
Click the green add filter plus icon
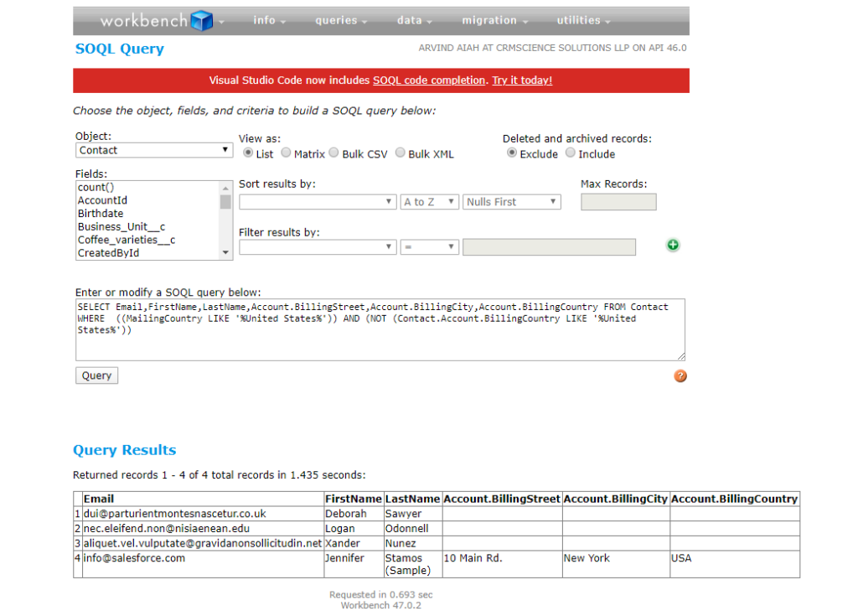click(673, 246)
